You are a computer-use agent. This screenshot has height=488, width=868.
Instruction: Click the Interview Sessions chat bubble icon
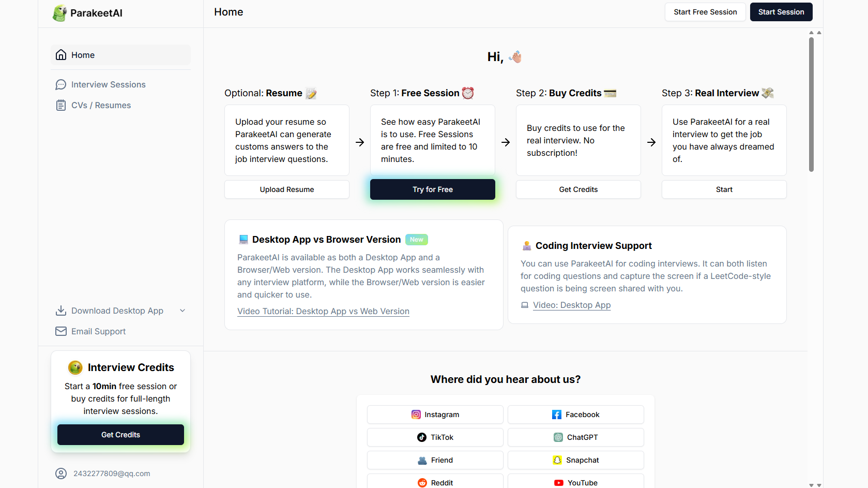coord(61,84)
